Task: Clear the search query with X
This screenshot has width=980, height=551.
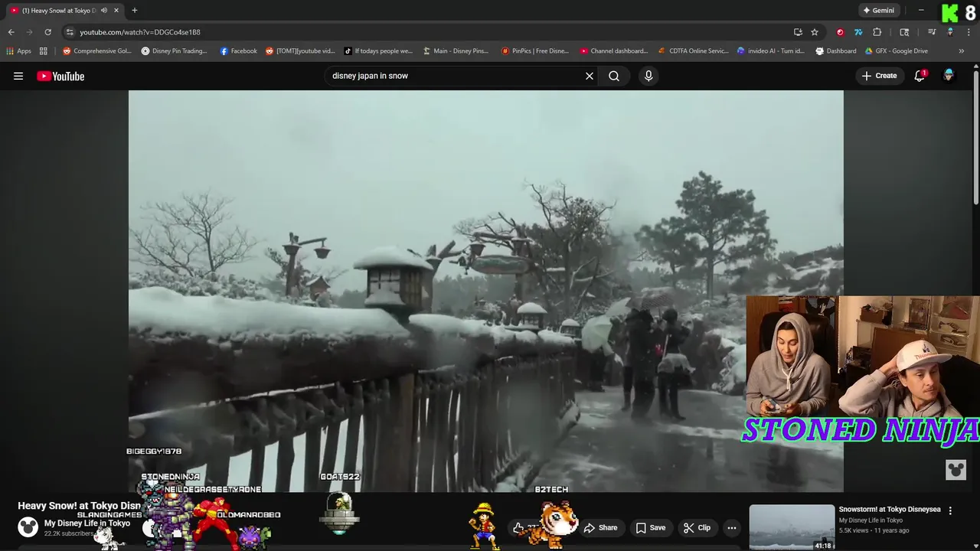Action: [590, 76]
